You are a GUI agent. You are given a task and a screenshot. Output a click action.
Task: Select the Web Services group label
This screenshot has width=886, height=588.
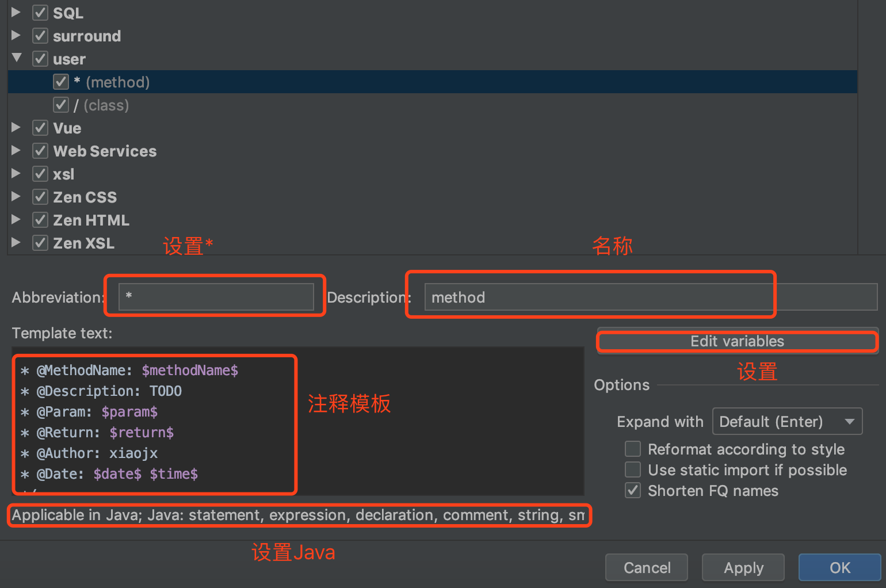[105, 151]
